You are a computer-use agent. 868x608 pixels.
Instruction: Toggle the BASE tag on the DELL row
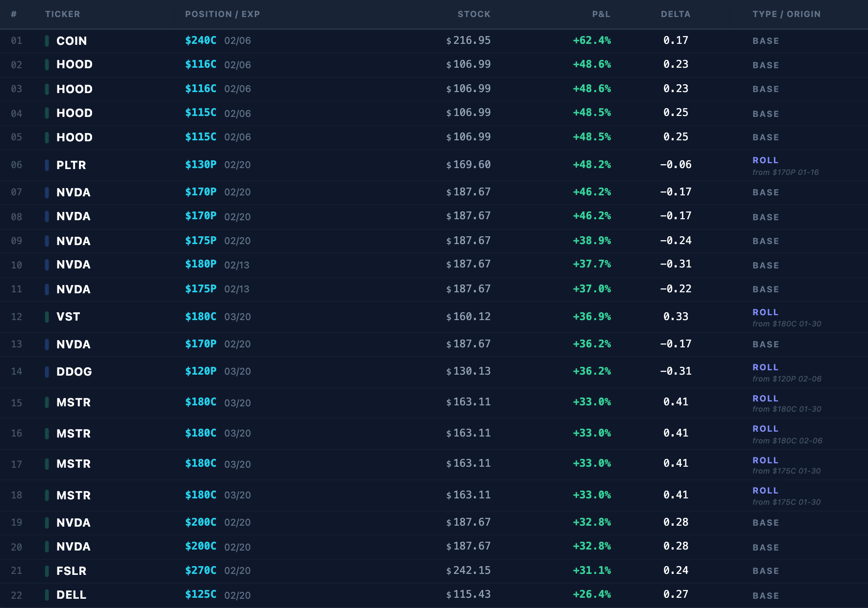(766, 595)
